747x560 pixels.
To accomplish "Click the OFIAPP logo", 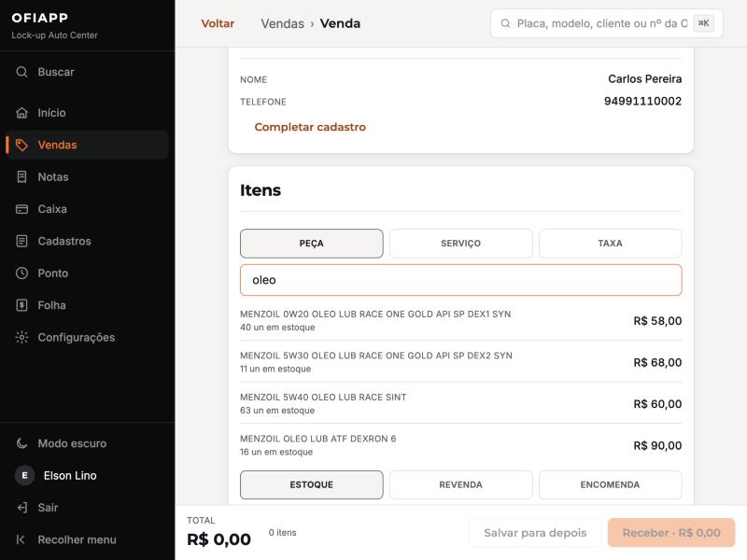I will (40, 18).
